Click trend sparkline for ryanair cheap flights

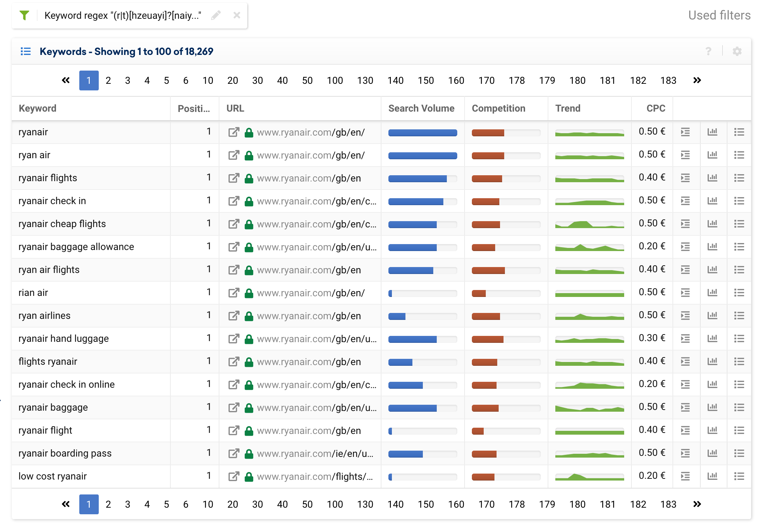click(589, 224)
